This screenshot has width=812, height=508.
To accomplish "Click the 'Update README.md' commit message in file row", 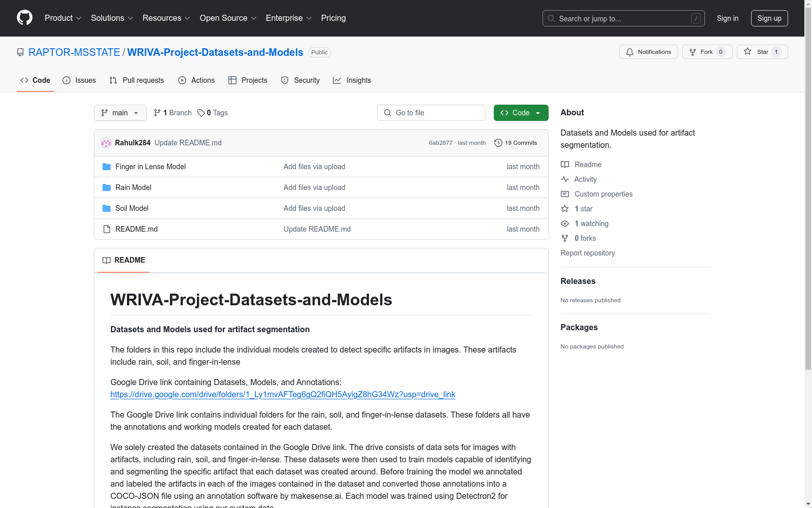I will (x=317, y=229).
